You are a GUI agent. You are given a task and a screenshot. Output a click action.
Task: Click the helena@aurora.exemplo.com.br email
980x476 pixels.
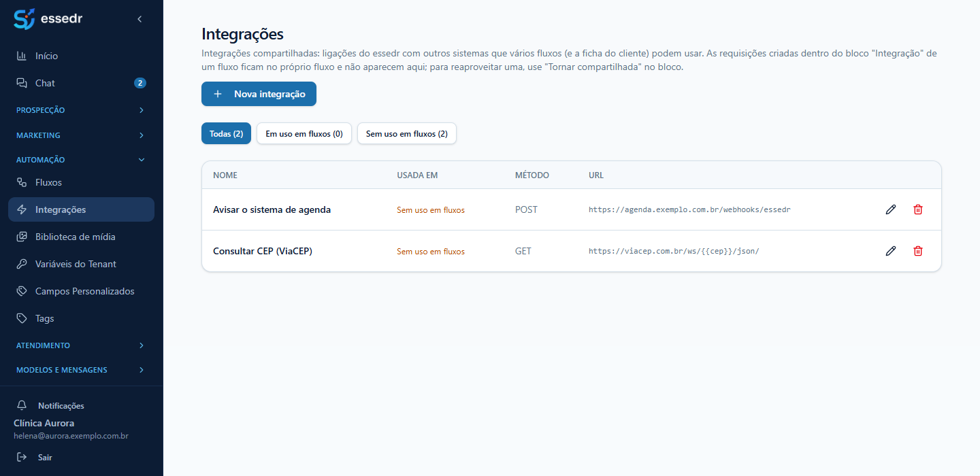click(x=71, y=436)
